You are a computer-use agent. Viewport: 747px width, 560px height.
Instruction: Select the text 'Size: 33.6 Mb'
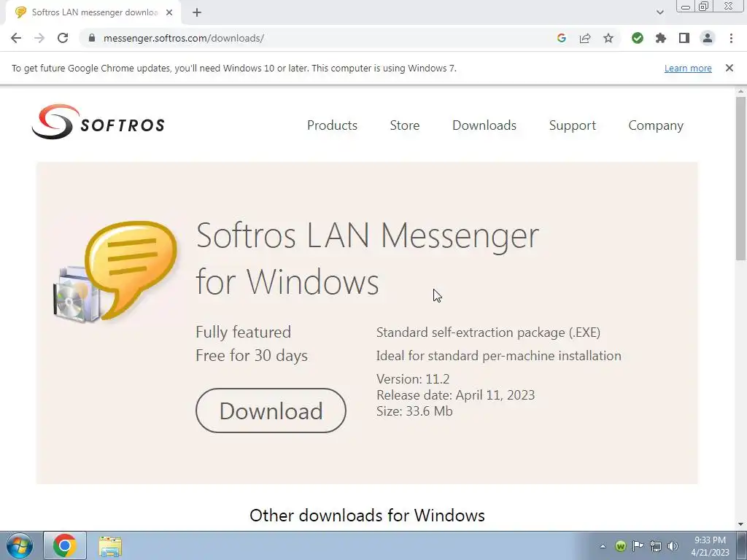click(414, 411)
